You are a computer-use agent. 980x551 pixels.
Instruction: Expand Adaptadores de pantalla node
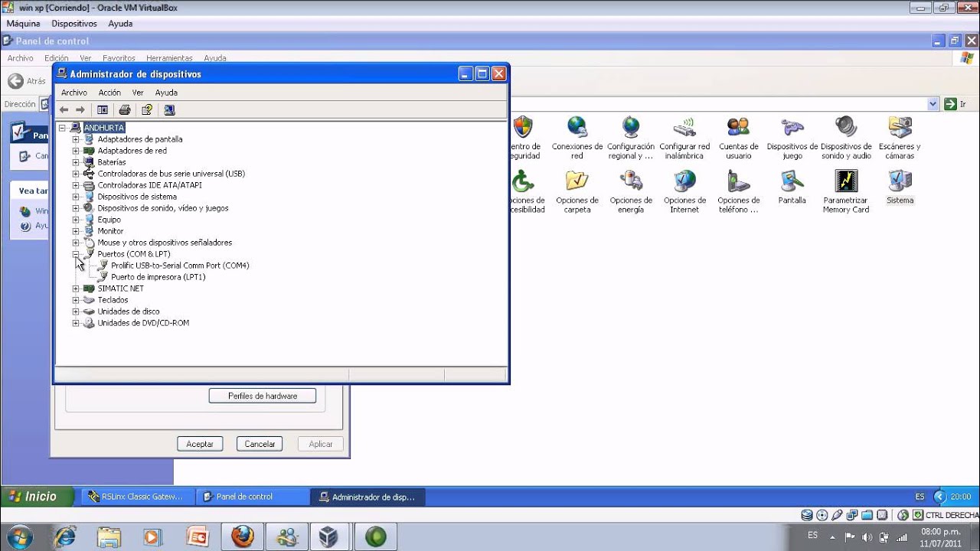[76, 139]
